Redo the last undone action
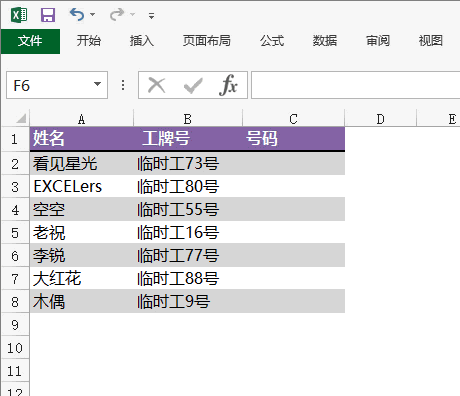 click(x=117, y=14)
